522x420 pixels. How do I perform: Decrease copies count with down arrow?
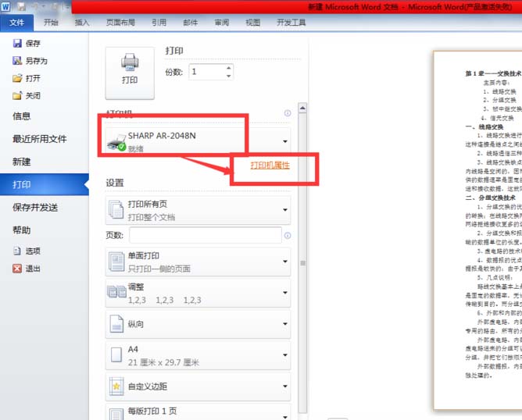[227, 76]
